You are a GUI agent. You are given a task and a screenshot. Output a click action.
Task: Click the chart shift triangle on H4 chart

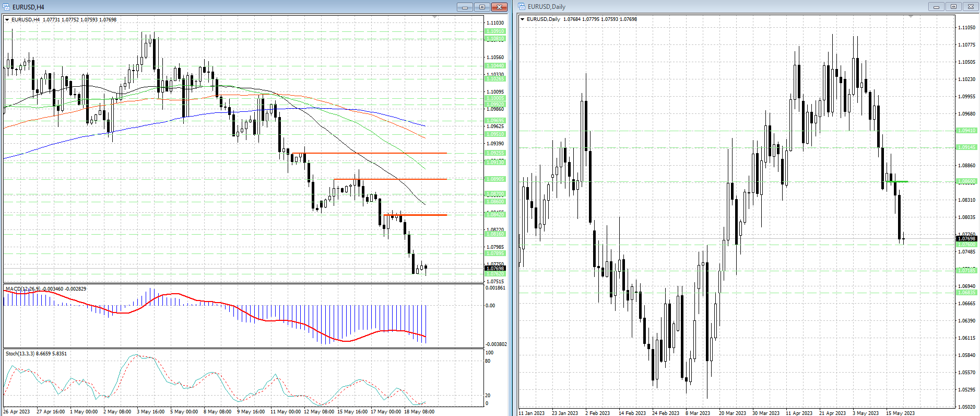click(x=434, y=17)
